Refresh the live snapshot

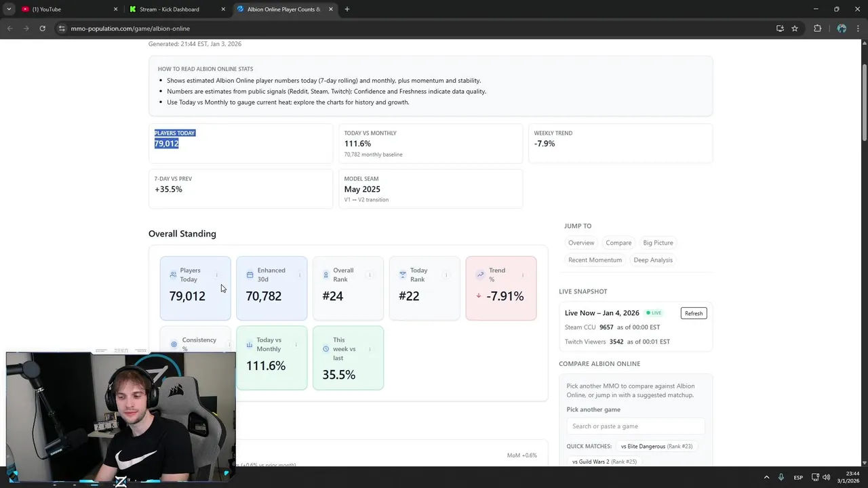coord(694,313)
